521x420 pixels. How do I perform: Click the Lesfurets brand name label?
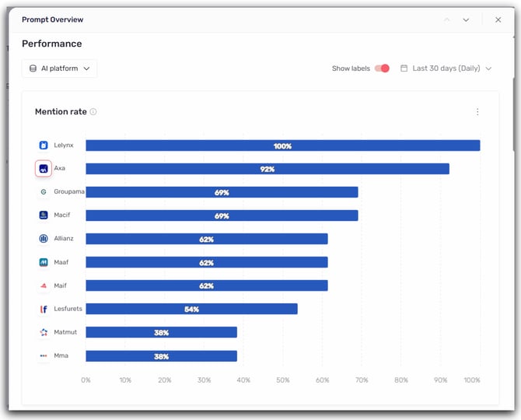coord(68,309)
